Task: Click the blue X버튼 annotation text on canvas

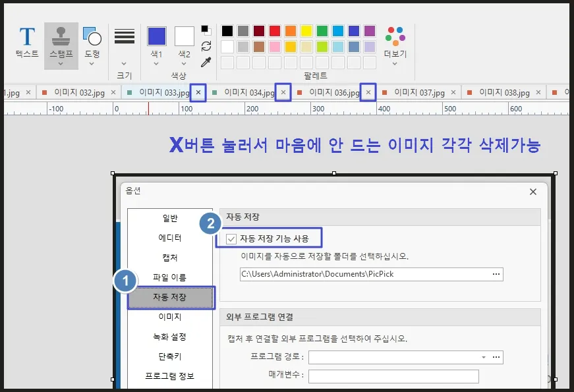Action: pos(355,145)
